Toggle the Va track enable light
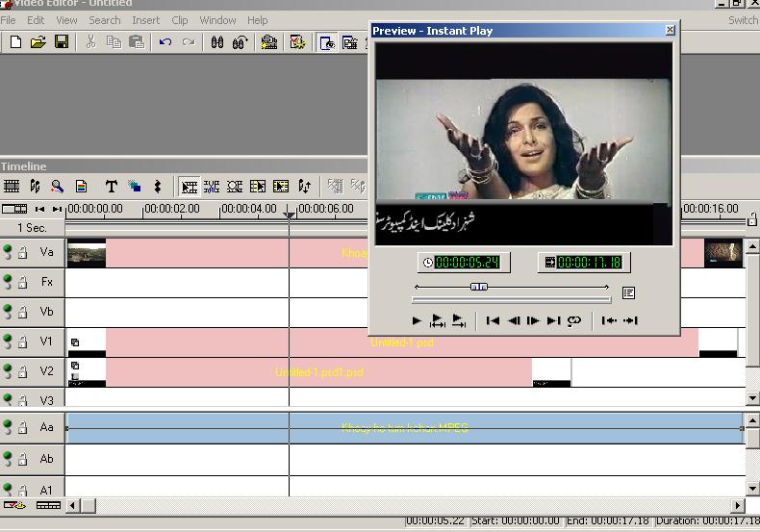 click(x=8, y=251)
